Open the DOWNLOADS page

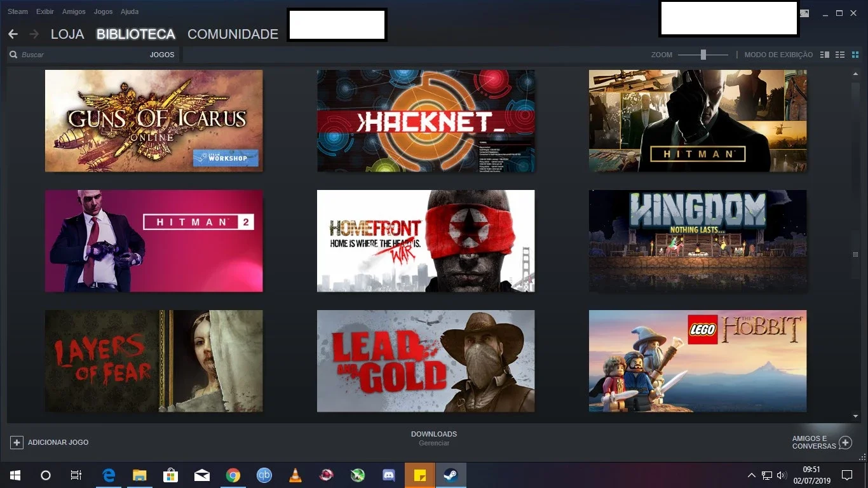click(x=434, y=434)
